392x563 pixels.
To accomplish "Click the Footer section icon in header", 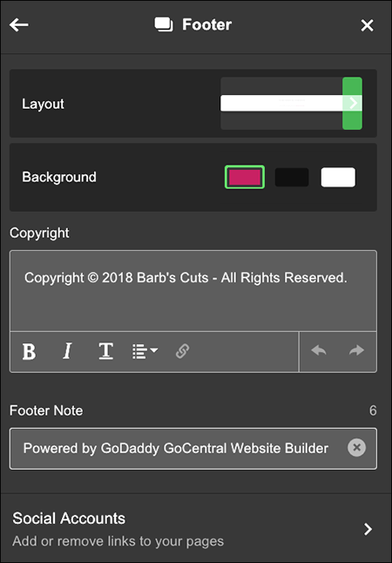I will (x=164, y=25).
